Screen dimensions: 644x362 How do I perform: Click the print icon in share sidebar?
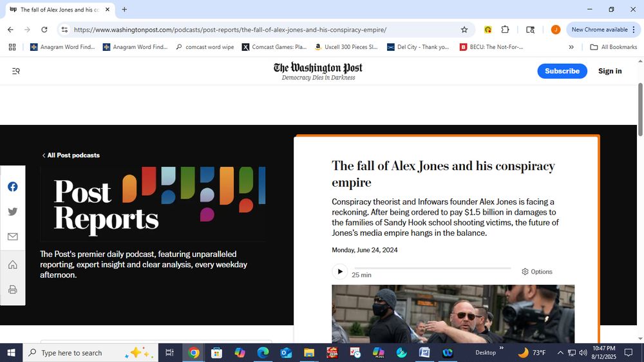coord(13,289)
